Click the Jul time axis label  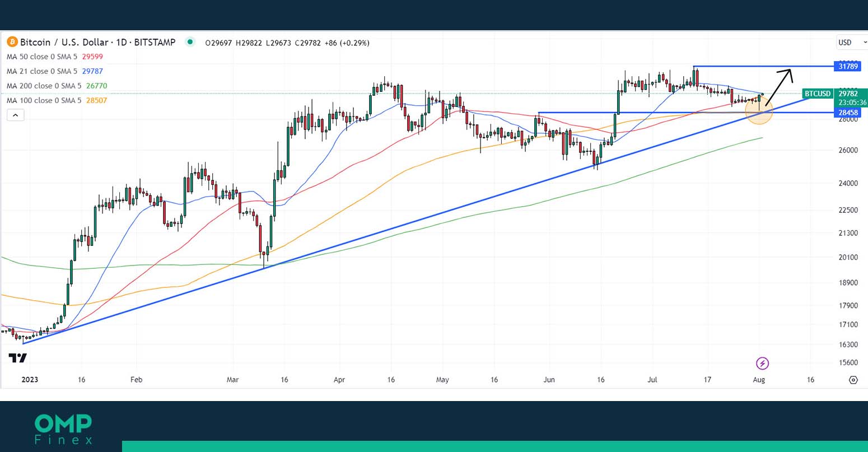[x=652, y=380]
